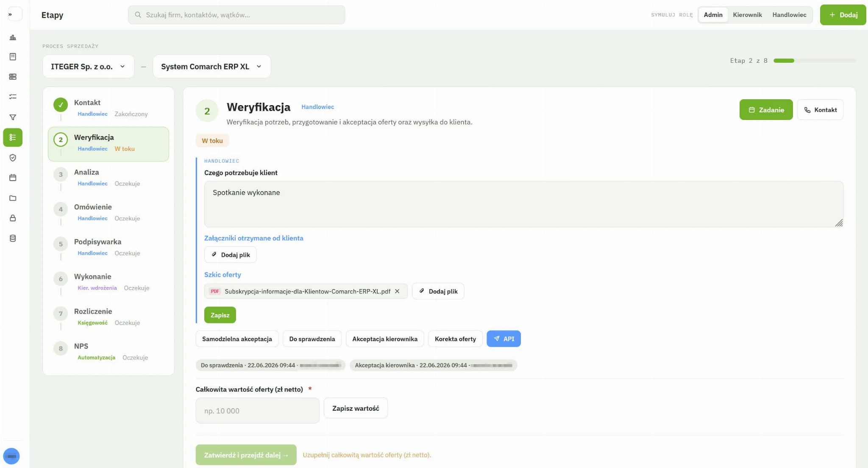Image resolution: width=868 pixels, height=468 pixels.
Task: Remove the attached Comarch PDF file
Action: [x=397, y=291]
